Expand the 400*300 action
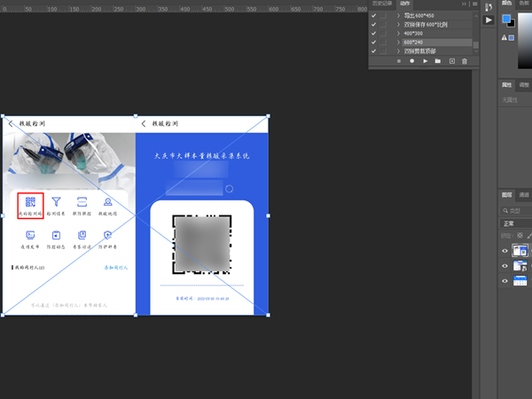 click(x=399, y=34)
